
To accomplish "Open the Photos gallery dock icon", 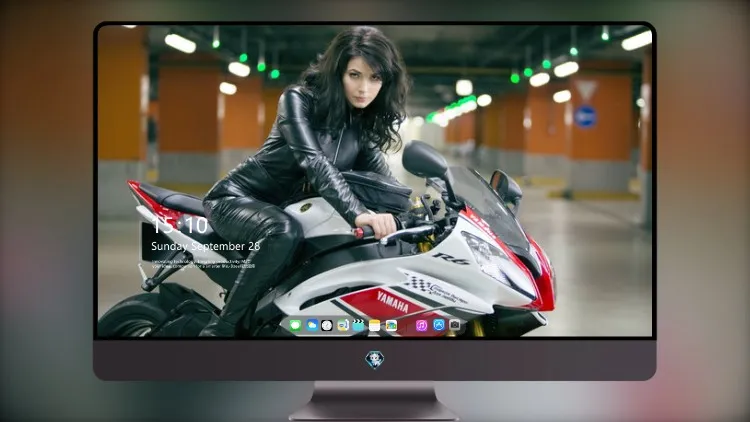I will click(x=391, y=325).
